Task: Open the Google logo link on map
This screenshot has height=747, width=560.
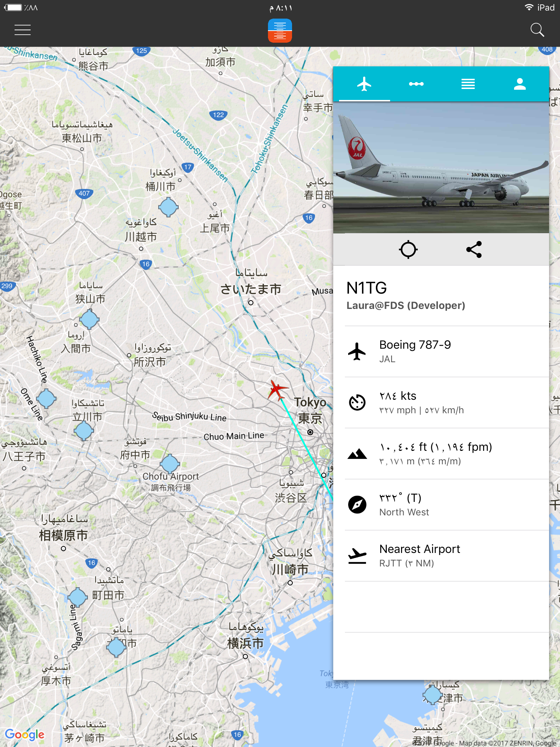Action: pyautogui.click(x=24, y=734)
